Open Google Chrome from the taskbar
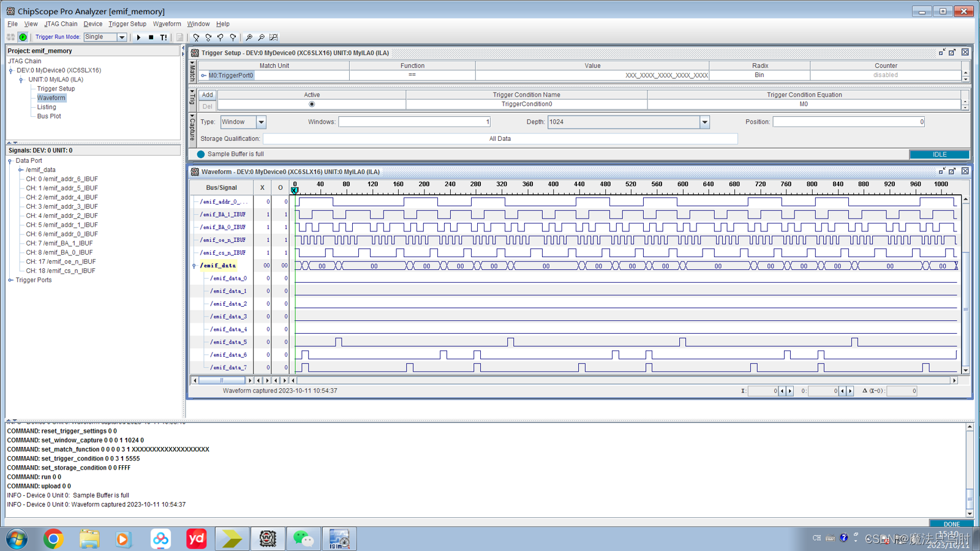980x551 pixels. (53, 539)
